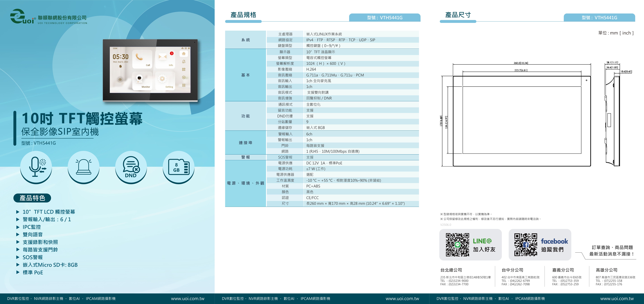The width and height of the screenshot is (644, 304).
Task: Click the side-view dimension drawing
Action: (x=618, y=114)
